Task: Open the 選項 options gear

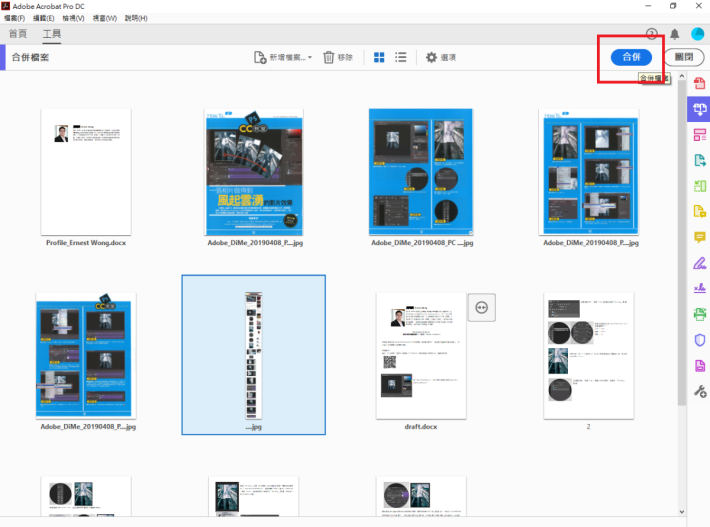Action: (x=431, y=57)
